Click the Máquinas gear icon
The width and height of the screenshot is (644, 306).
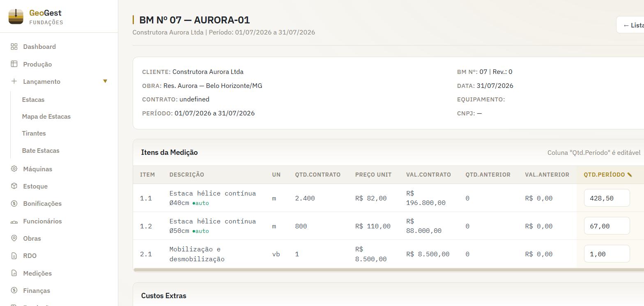[x=14, y=169]
